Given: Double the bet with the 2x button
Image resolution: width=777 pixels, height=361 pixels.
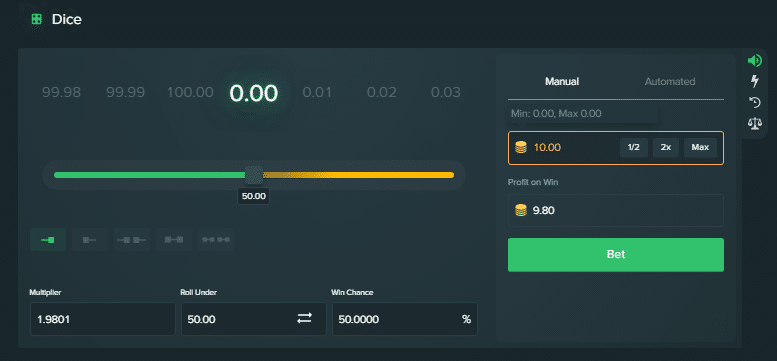Looking at the screenshot, I should [666, 148].
